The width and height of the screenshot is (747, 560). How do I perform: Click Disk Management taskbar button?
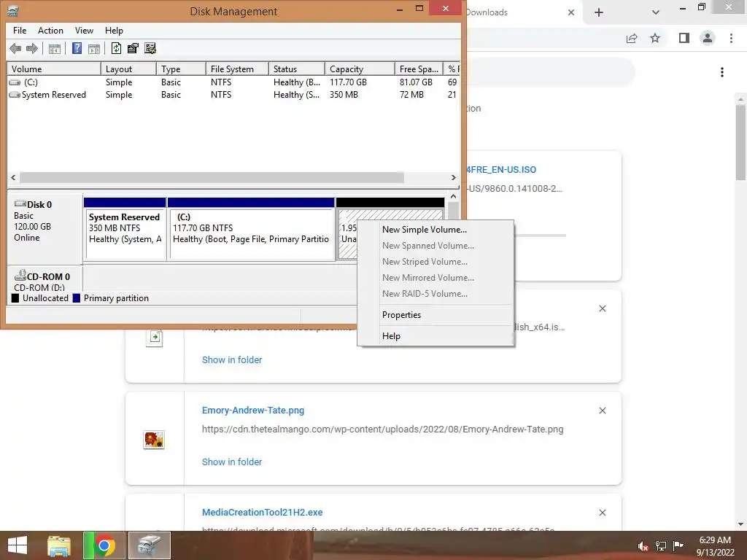click(x=149, y=545)
